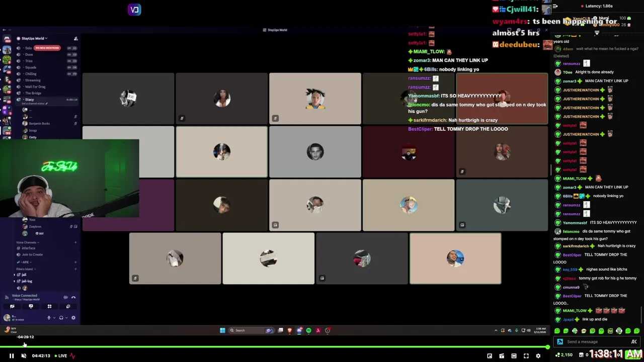Image resolution: width=644 pixels, height=362 pixels.
Task: Show hidden icons in system tray
Action: (x=496, y=330)
